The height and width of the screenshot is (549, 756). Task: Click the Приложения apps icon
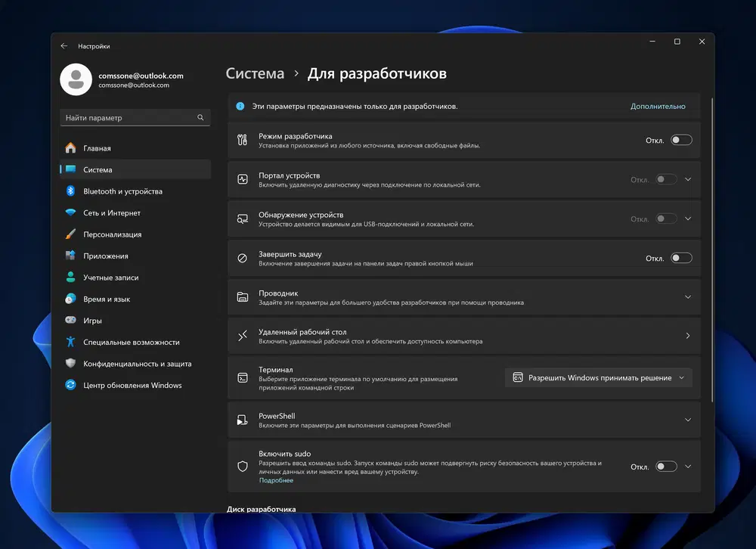(70, 256)
